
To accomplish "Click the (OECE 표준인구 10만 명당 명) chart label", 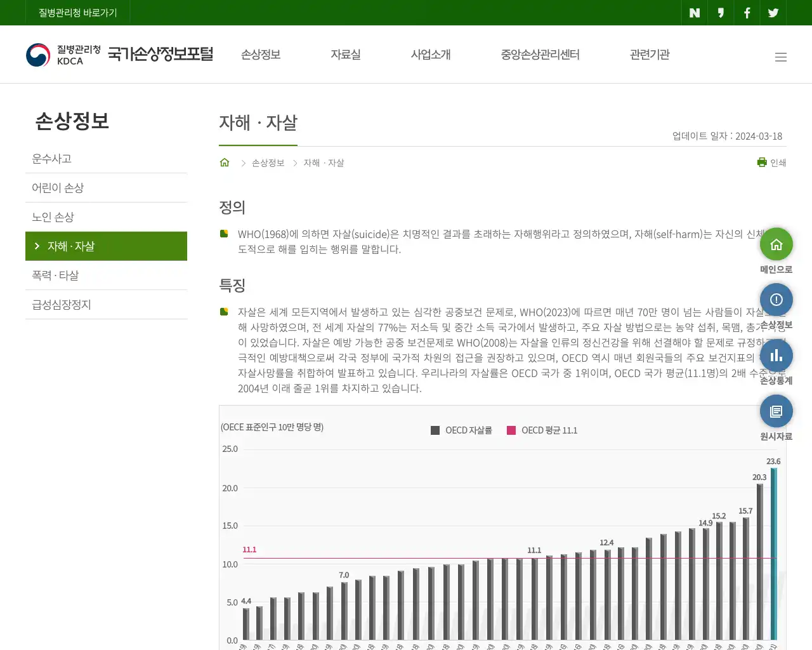I will click(272, 427).
